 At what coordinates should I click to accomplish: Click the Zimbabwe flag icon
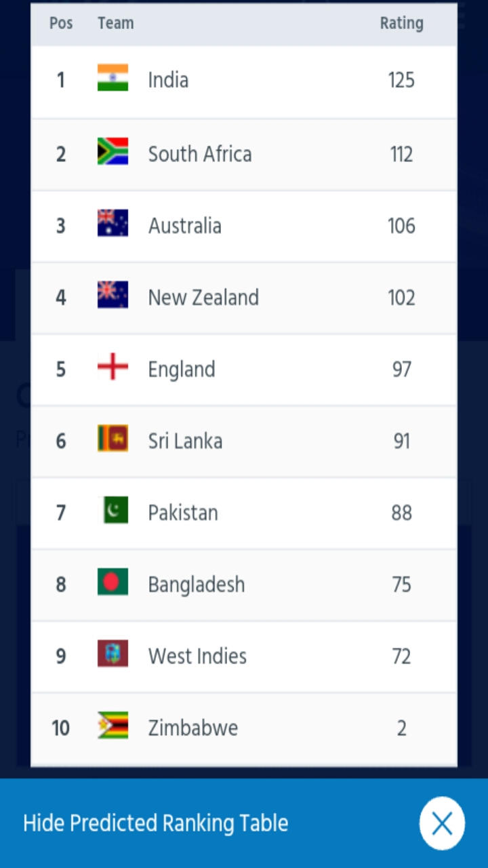[113, 726]
